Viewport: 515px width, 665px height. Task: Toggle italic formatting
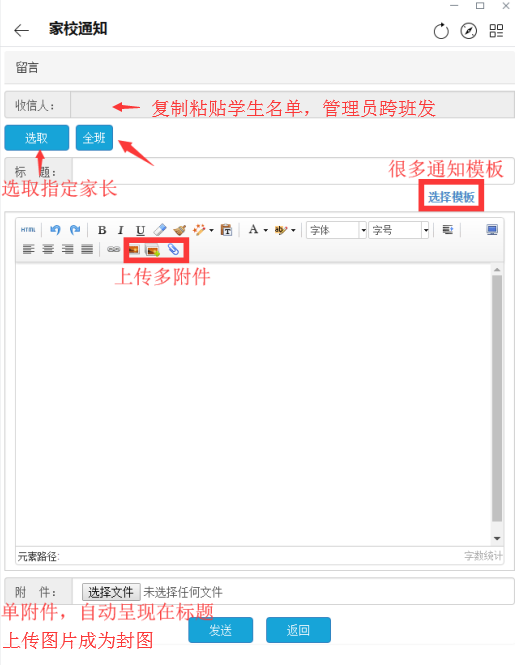[120, 230]
